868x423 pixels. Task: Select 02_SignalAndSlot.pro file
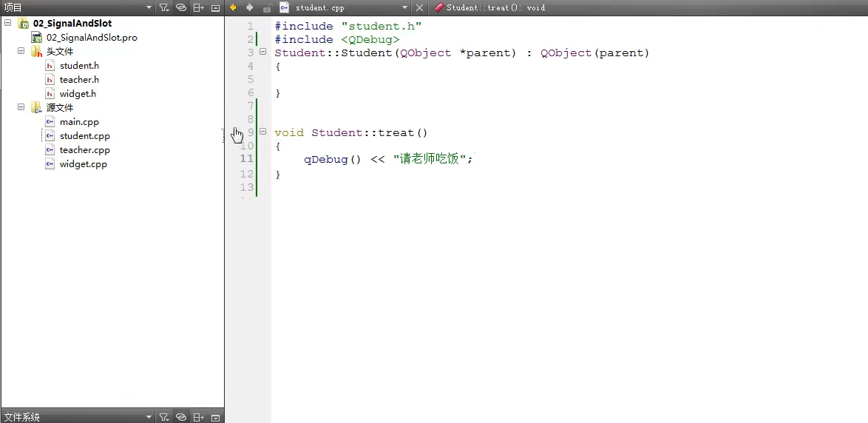(x=92, y=38)
